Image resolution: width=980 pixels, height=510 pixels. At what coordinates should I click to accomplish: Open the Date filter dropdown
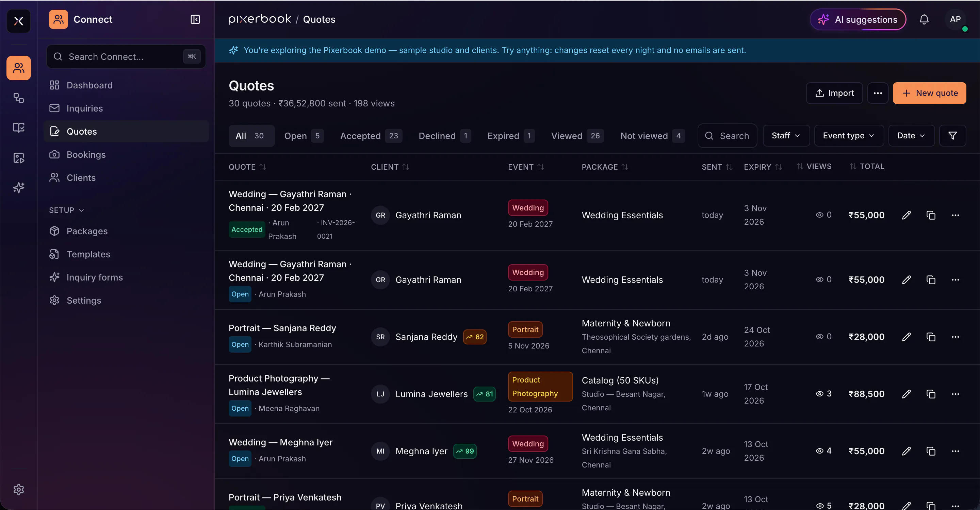[x=911, y=136]
